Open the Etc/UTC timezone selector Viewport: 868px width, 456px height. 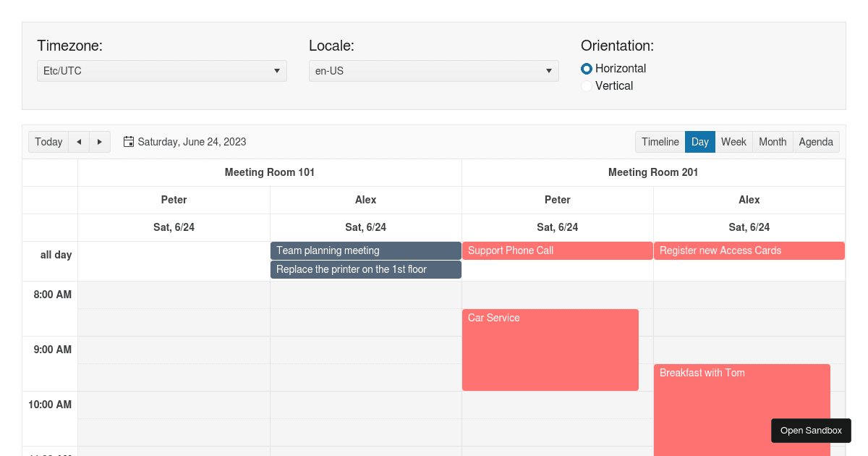pyautogui.click(x=161, y=71)
